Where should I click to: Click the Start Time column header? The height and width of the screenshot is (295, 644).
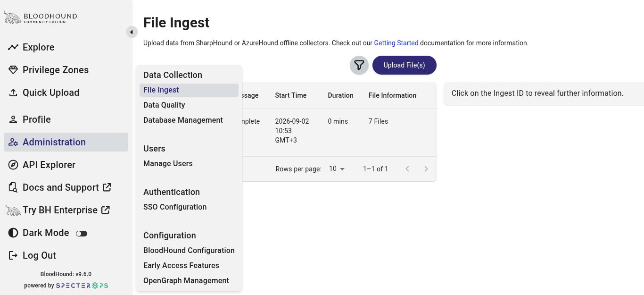(291, 95)
